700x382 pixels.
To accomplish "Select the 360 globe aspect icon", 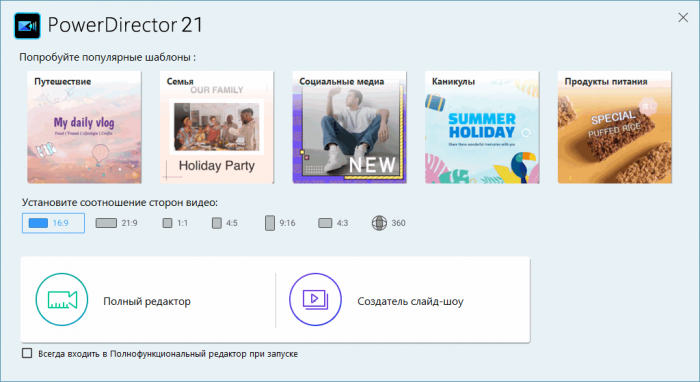I will 379,223.
